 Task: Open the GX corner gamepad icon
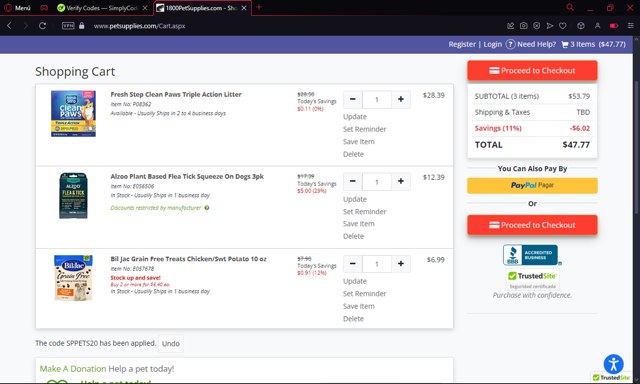[x=44, y=8]
